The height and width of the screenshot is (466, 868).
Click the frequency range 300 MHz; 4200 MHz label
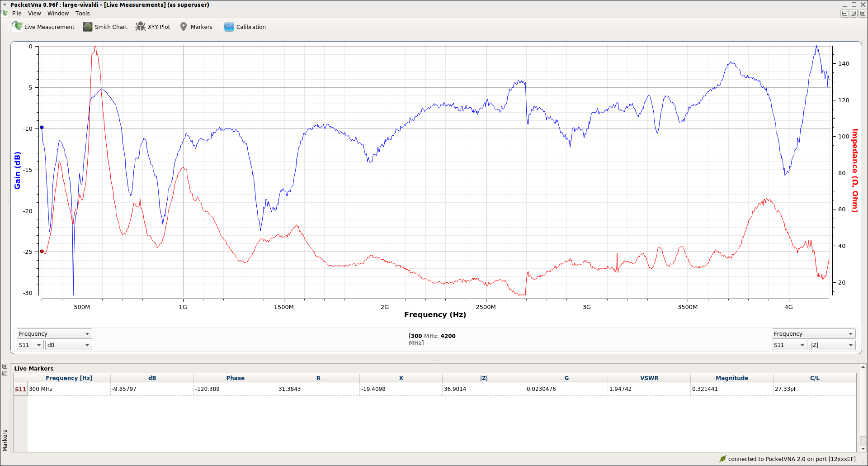click(432, 339)
